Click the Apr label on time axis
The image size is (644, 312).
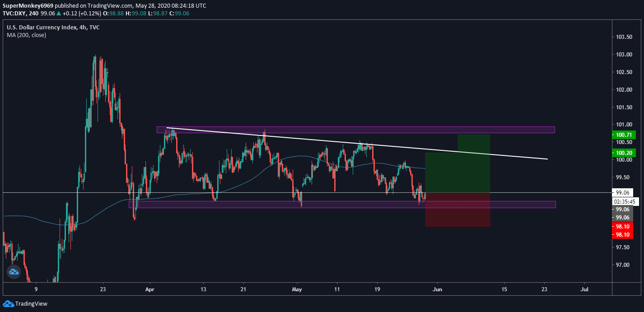[151, 289]
